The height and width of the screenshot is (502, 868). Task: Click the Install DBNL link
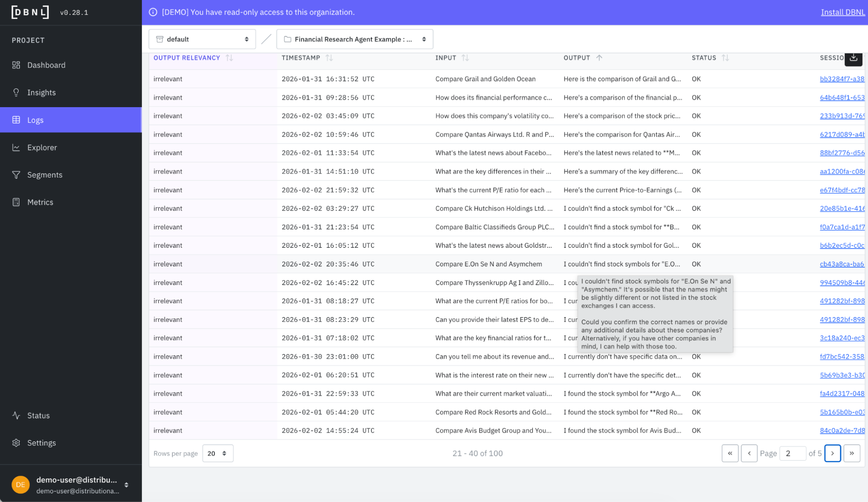(842, 12)
